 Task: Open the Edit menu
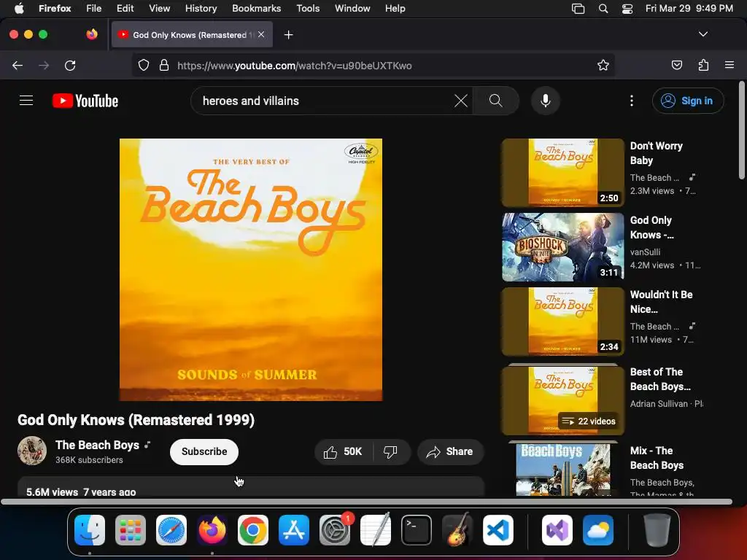tap(125, 9)
